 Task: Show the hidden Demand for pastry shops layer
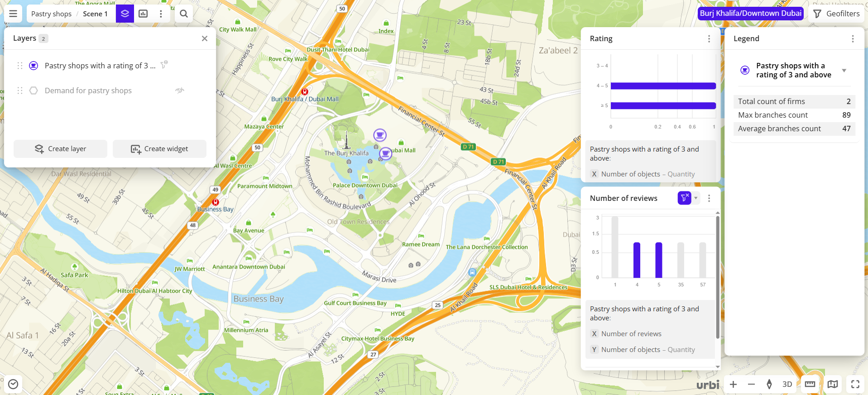[x=180, y=90]
